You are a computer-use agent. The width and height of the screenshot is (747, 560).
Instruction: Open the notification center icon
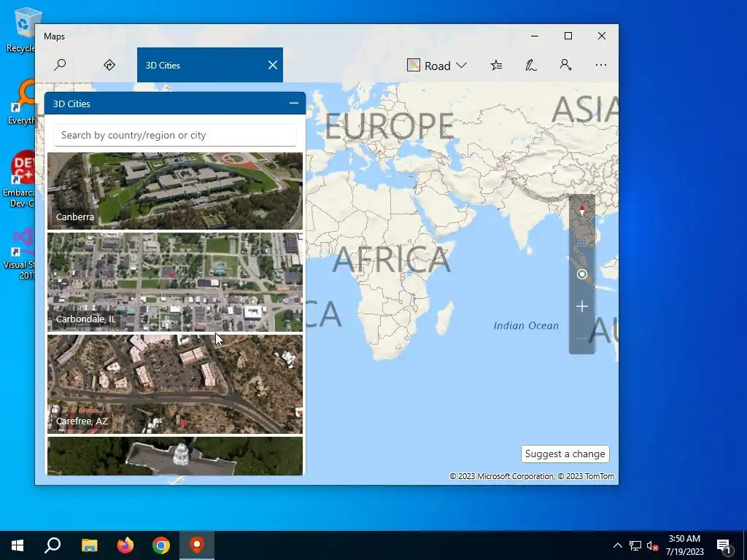[x=724, y=545]
